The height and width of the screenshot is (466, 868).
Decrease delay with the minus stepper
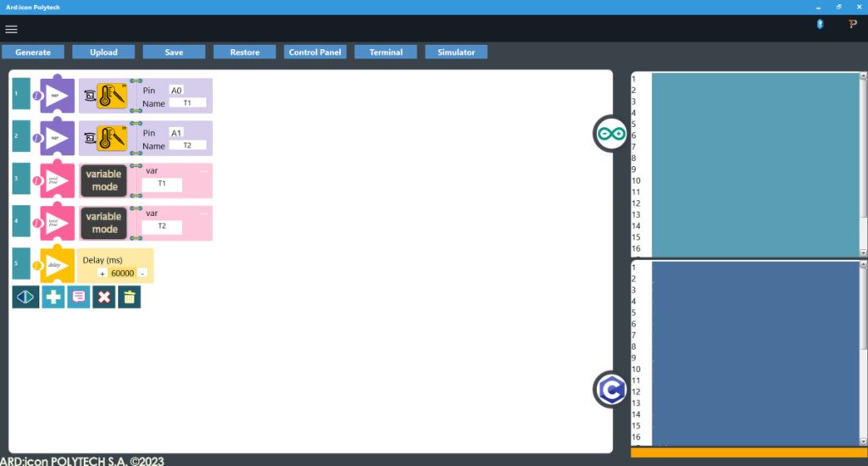[x=142, y=273]
